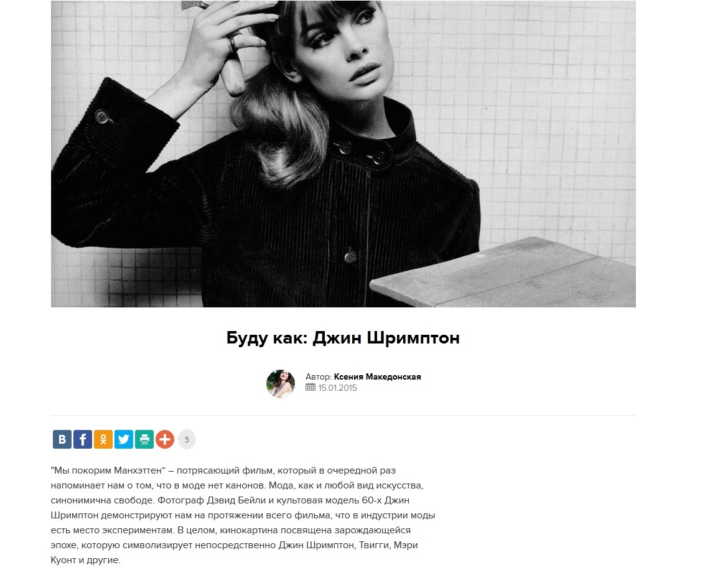Image resolution: width=728 pixels, height=570 pixels.
Task: Click the wooden table in the photo
Action: [x=503, y=273]
